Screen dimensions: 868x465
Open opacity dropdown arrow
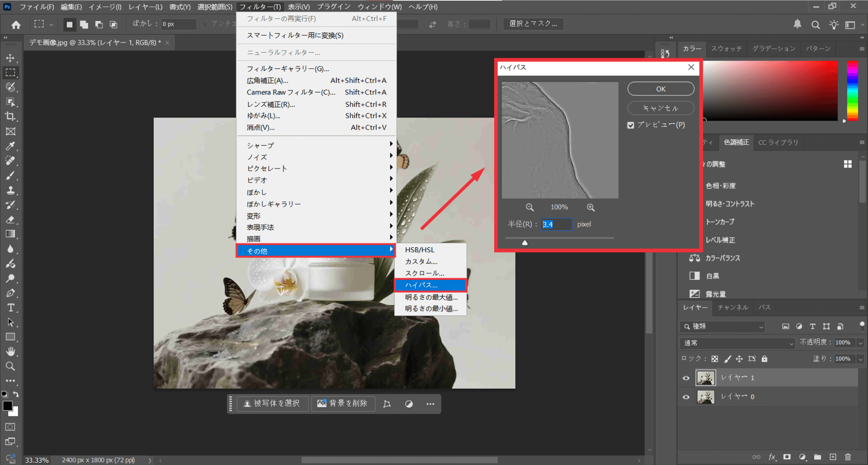(860, 343)
